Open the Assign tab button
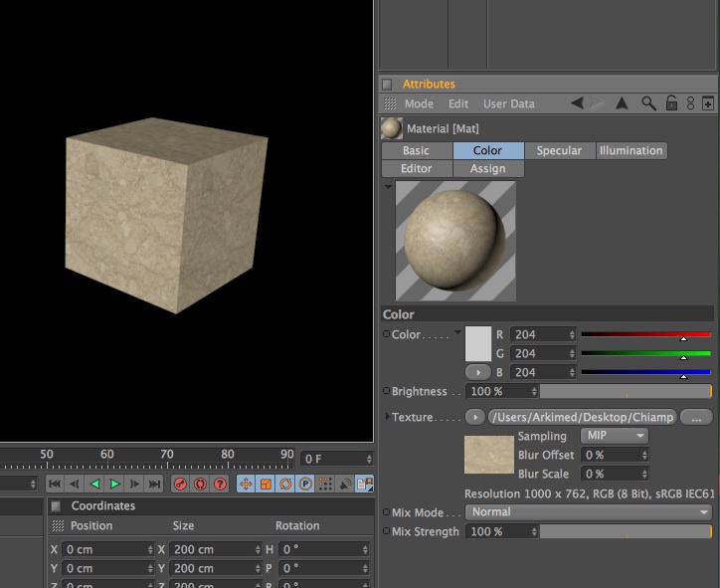The height and width of the screenshot is (588, 720). (x=487, y=169)
